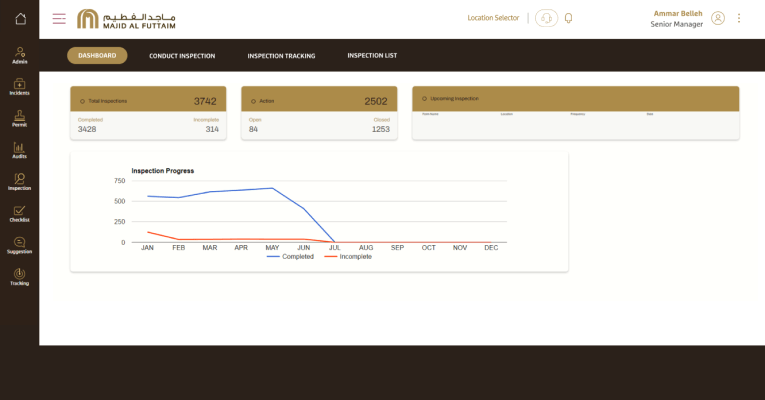Open the Suggestion sidebar icon
The width and height of the screenshot is (765, 400).
click(x=20, y=245)
